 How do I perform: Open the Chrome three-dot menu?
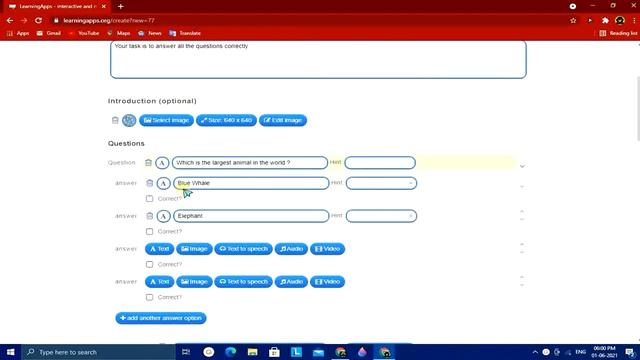point(634,20)
